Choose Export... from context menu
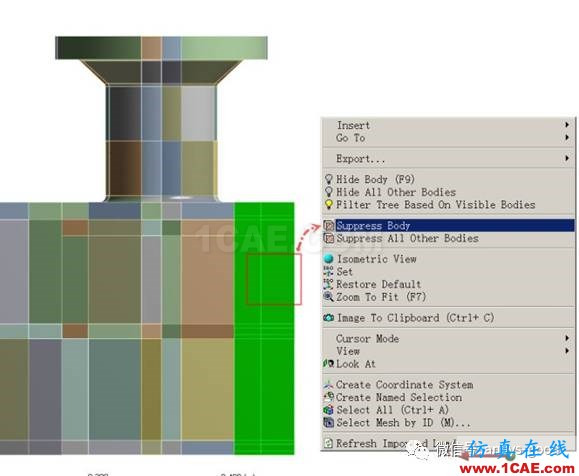This screenshot has width=579, height=476. click(x=448, y=159)
